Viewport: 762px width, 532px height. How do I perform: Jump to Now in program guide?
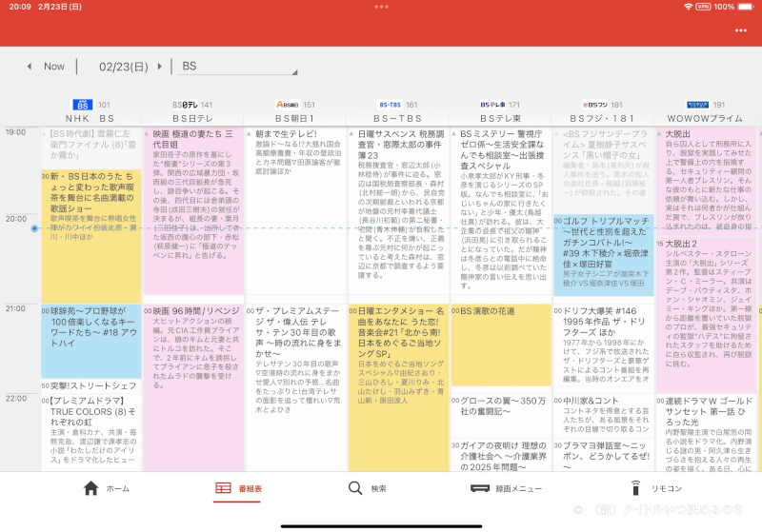54,66
